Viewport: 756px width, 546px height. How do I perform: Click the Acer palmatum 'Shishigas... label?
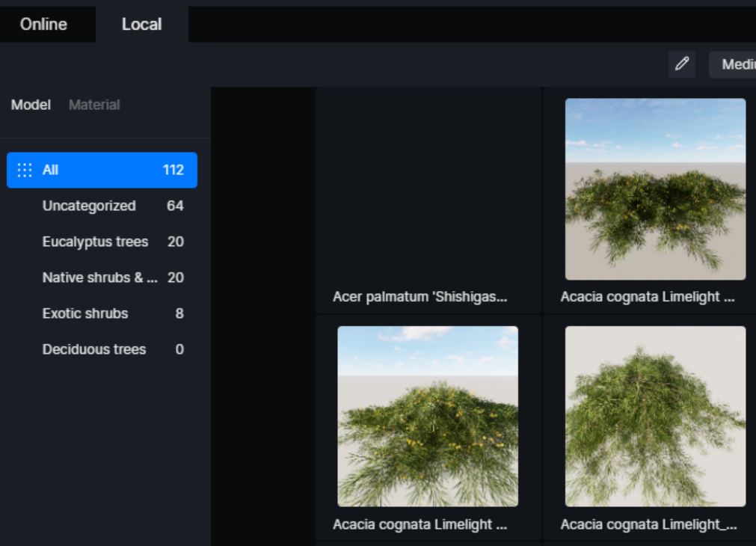point(420,297)
